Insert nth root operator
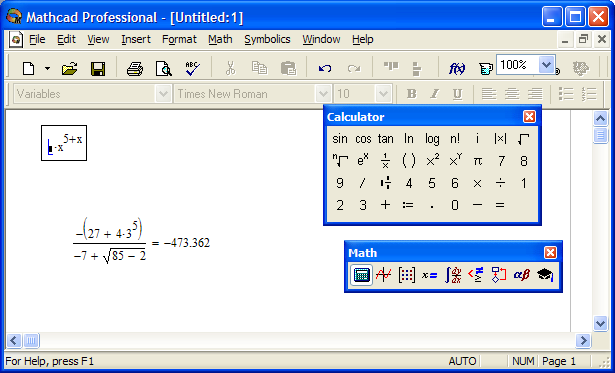 [x=340, y=161]
